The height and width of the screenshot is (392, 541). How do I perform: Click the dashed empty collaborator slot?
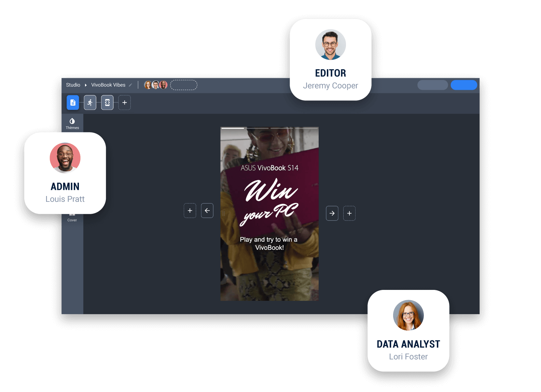pos(184,85)
